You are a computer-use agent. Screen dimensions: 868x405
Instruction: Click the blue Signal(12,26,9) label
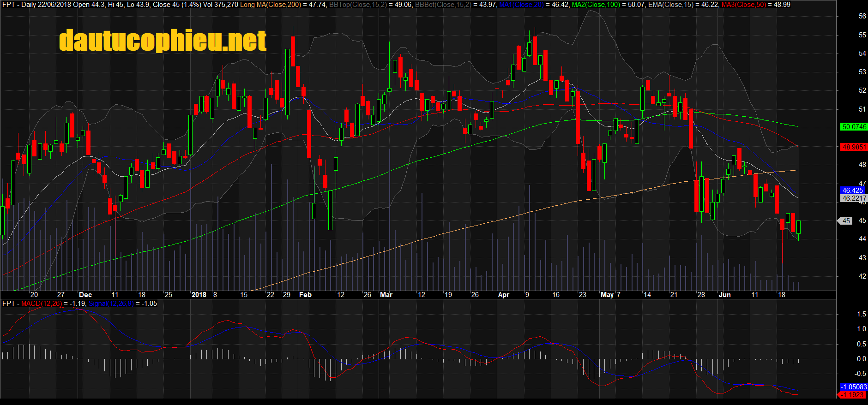pyautogui.click(x=111, y=304)
